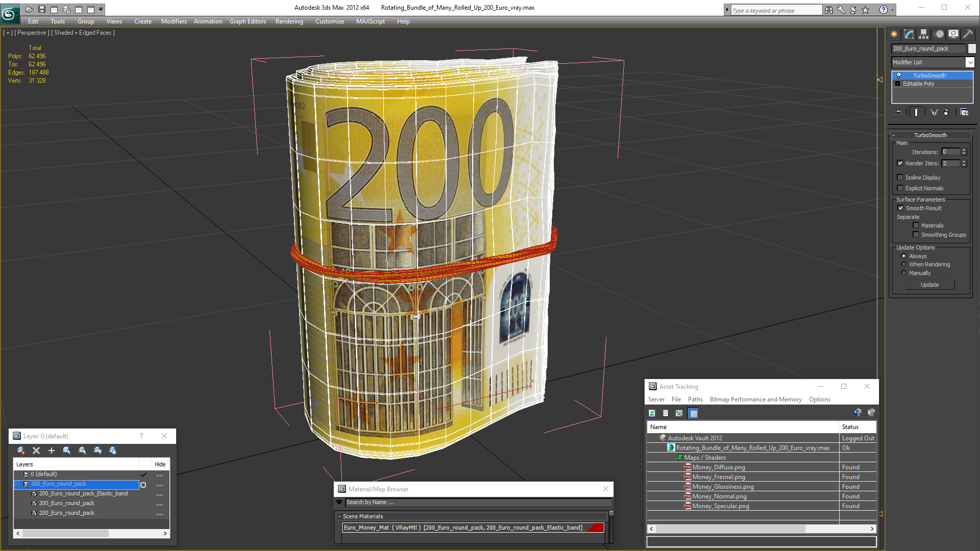The width and height of the screenshot is (980, 551).
Task: Open quick access toolbar dropdown arrow
Action: 101,9
